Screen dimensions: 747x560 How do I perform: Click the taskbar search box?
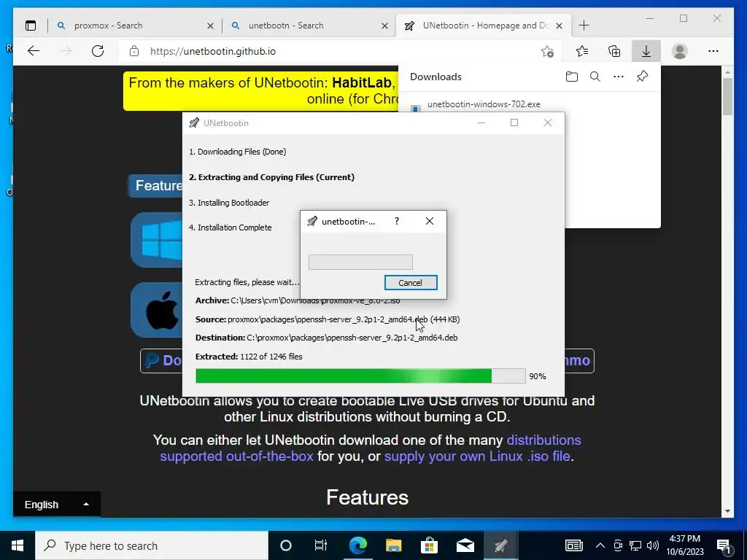pos(152,545)
